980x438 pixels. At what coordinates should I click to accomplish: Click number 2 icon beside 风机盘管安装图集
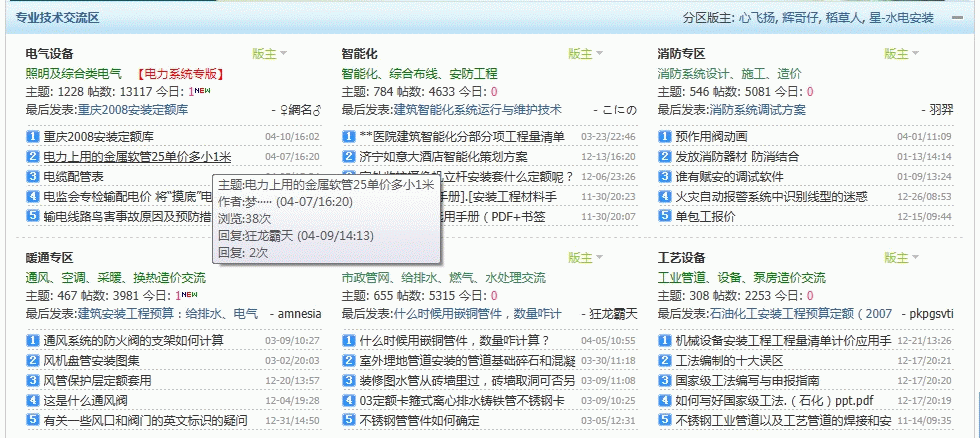[x=33, y=360]
